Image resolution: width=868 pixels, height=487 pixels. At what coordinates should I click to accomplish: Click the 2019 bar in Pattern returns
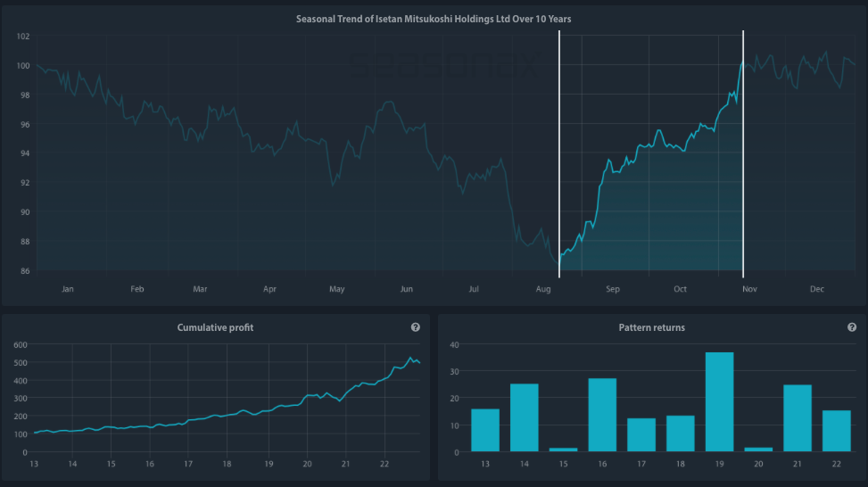[719, 401]
